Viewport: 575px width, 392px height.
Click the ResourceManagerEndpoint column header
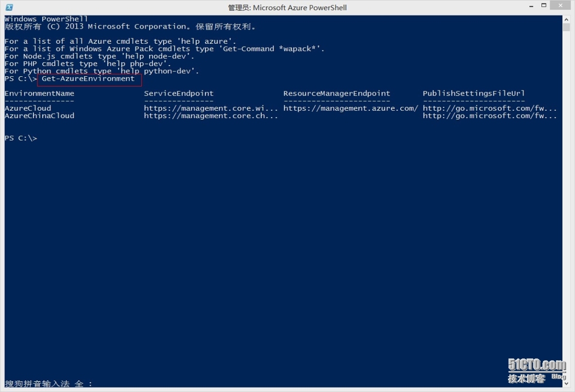click(337, 93)
